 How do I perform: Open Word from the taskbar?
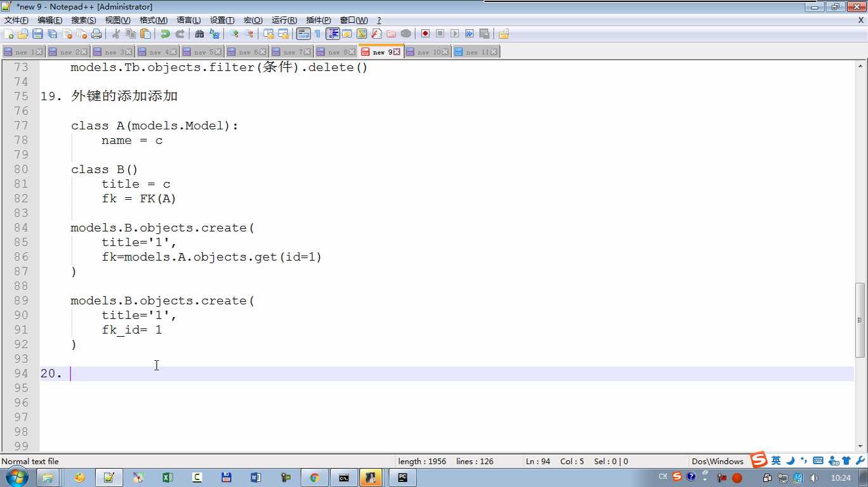pyautogui.click(x=256, y=477)
